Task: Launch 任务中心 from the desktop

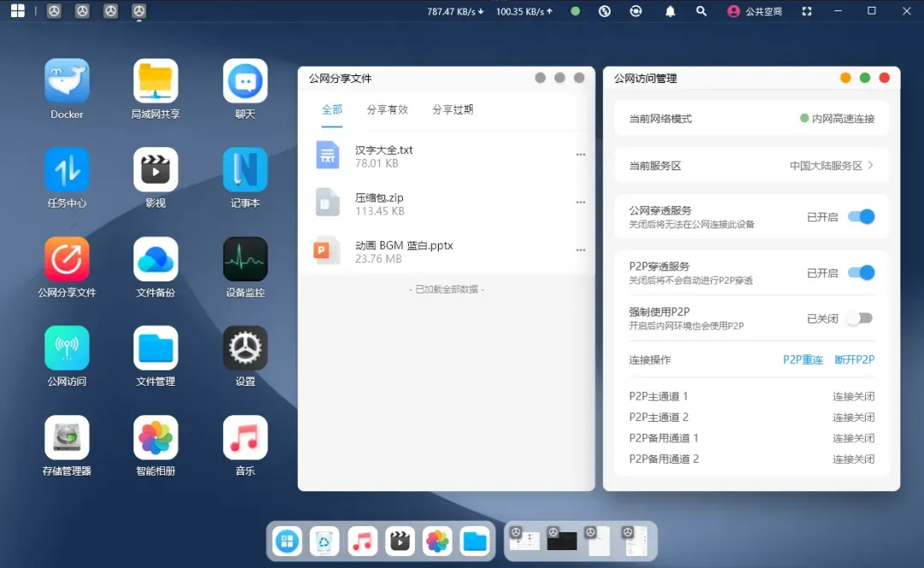Action: (x=67, y=170)
